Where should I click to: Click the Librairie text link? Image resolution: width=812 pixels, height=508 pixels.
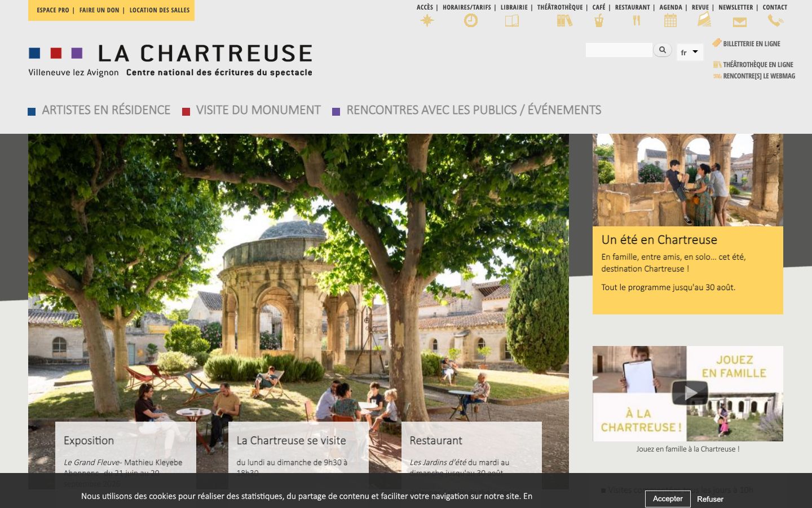coord(514,7)
